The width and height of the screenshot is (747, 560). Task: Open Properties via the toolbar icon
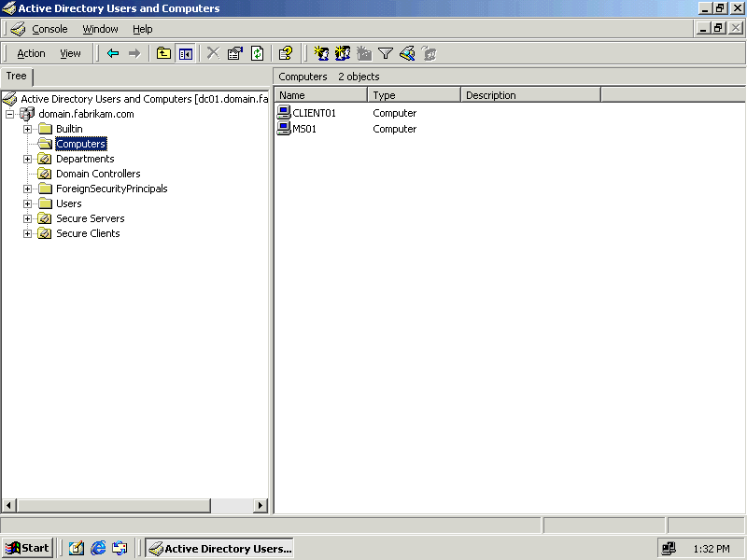coord(234,53)
